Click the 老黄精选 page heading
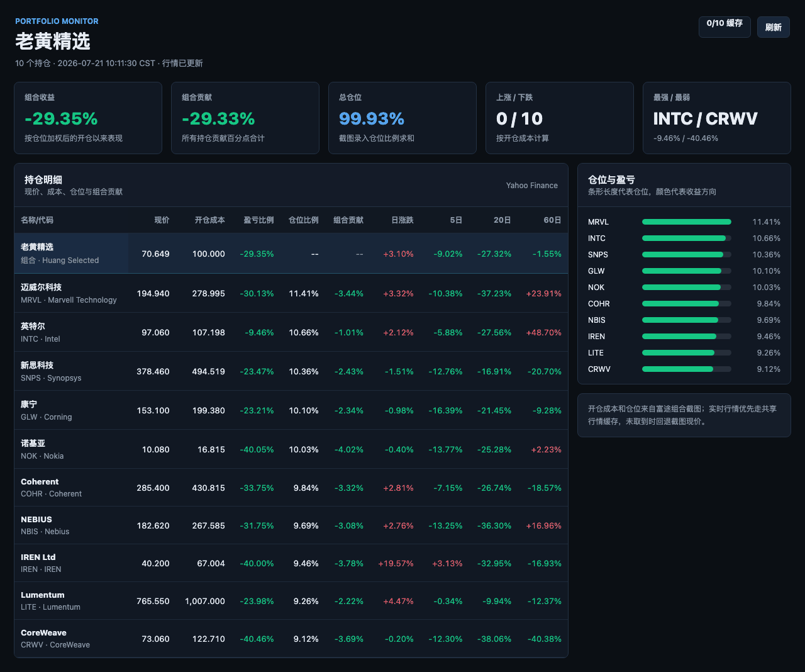805x672 pixels. [x=53, y=42]
